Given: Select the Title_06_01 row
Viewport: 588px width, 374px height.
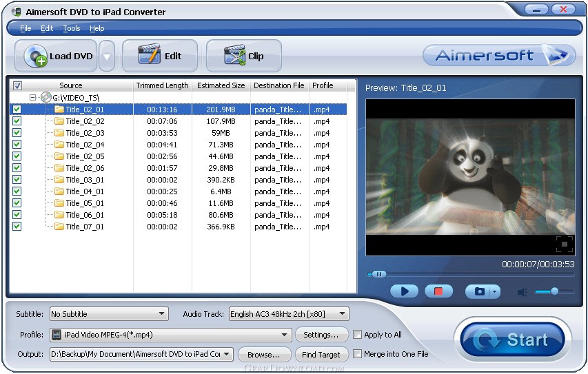Looking at the screenshot, I should (178, 215).
